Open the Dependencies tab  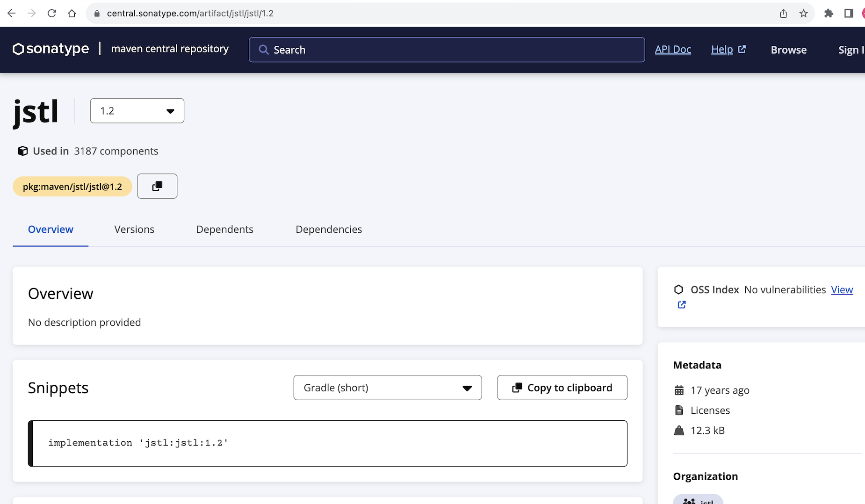click(329, 230)
